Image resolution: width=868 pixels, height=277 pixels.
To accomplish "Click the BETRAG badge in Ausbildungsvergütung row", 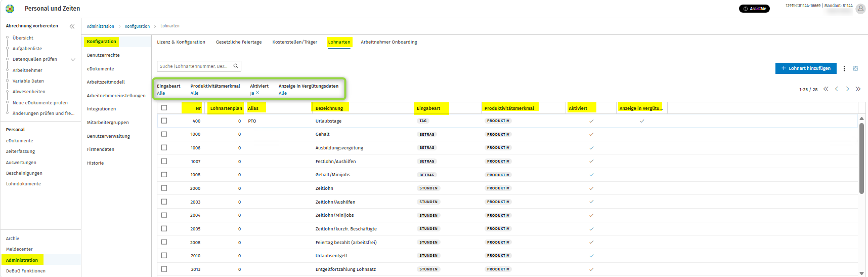I will coord(427,148).
